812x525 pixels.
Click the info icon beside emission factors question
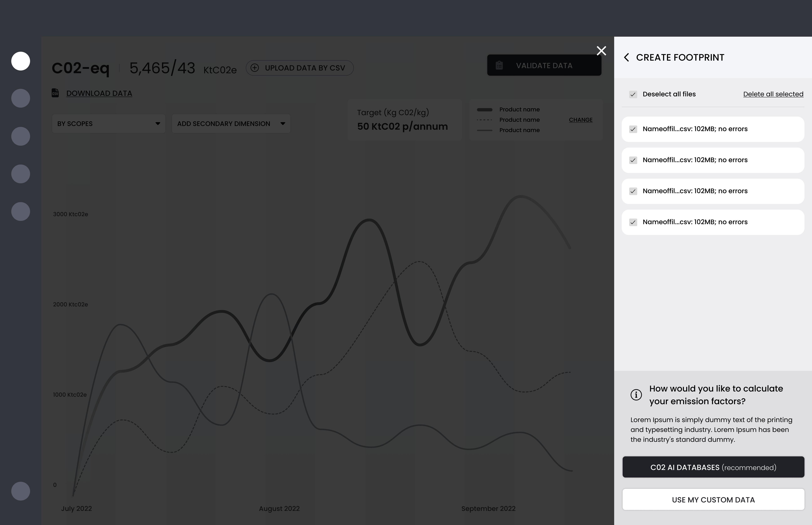(x=636, y=395)
